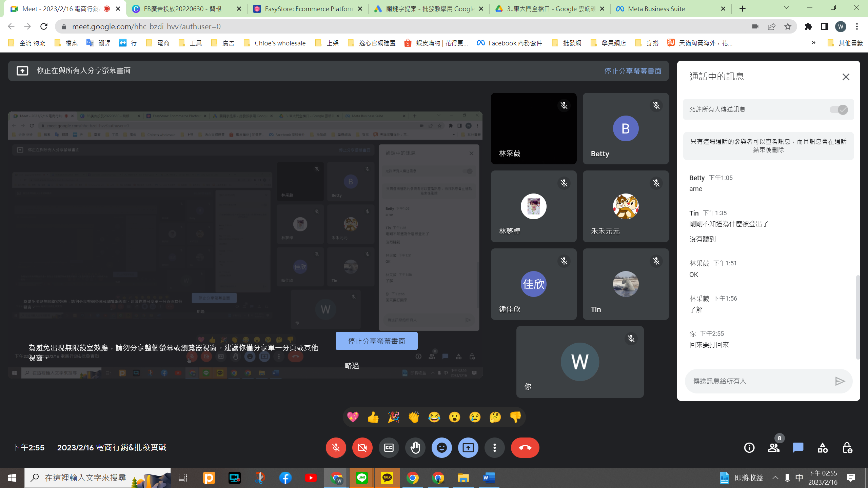The height and width of the screenshot is (488, 868).
Task: Switch to 東大門全檔口 Google Drive tab
Action: coord(550,9)
